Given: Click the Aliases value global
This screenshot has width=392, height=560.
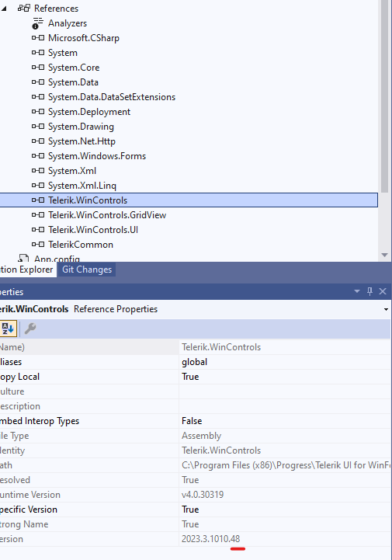Looking at the screenshot, I should point(194,362).
